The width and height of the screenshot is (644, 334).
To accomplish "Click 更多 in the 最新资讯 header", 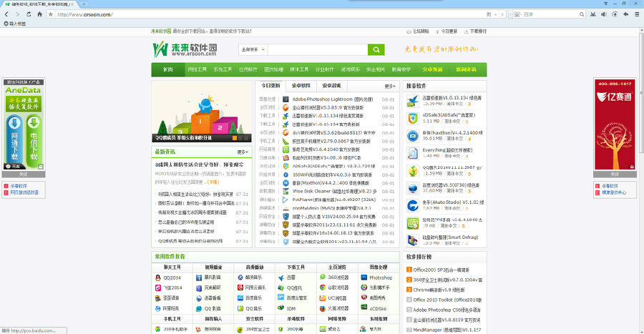I will (243, 152).
